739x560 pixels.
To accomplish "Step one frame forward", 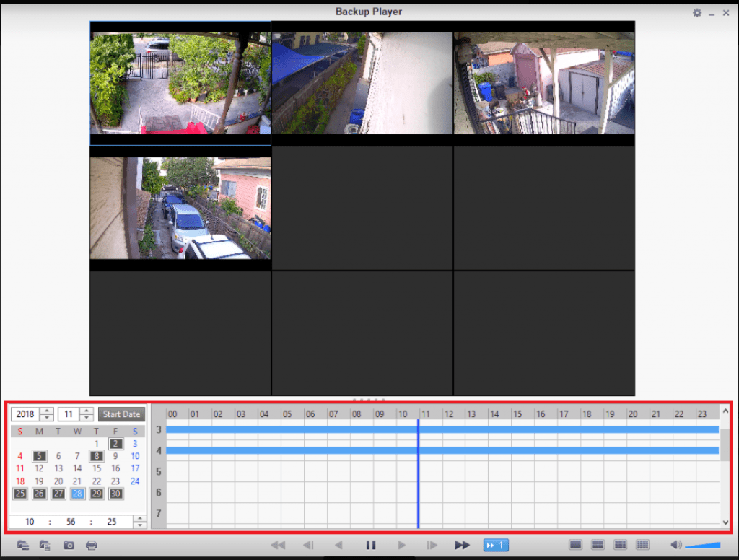I will pos(432,545).
